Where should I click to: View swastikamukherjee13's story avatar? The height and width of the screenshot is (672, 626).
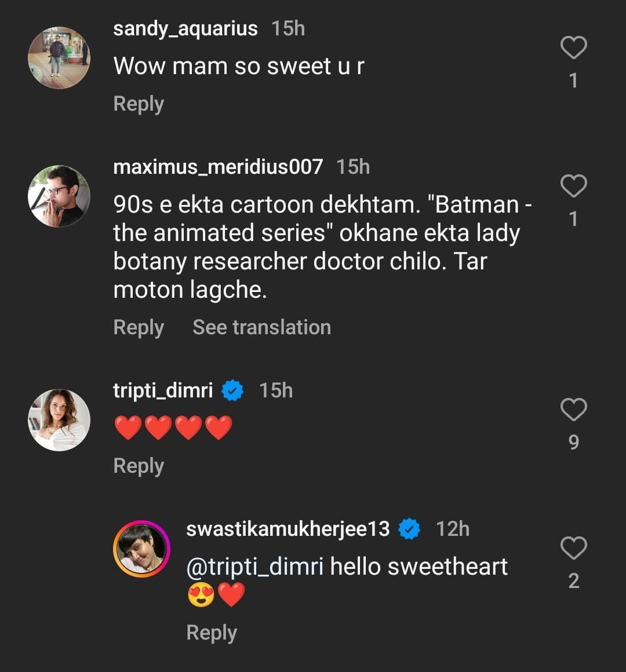click(x=141, y=549)
